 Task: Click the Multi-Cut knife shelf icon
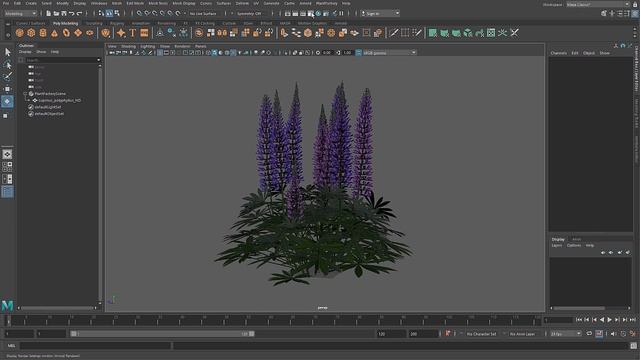393,33
